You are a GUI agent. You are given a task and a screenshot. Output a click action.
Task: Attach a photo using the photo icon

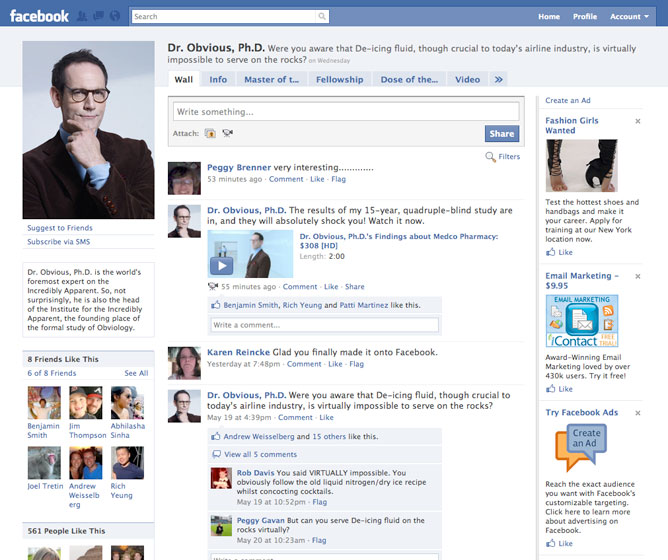[210, 133]
